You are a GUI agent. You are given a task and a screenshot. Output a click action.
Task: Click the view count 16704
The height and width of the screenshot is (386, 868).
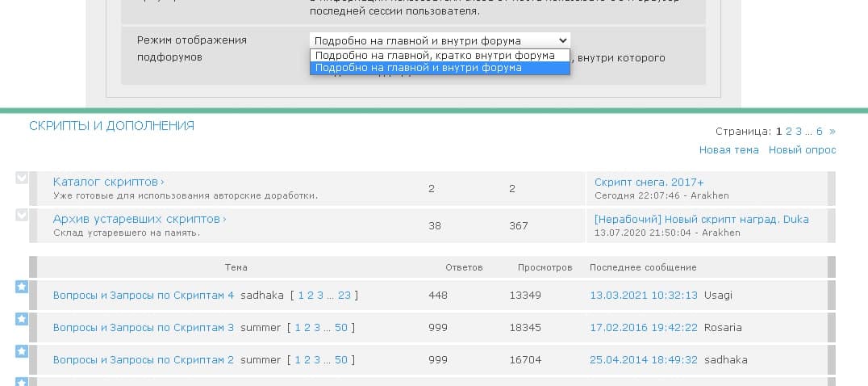pyautogui.click(x=525, y=359)
